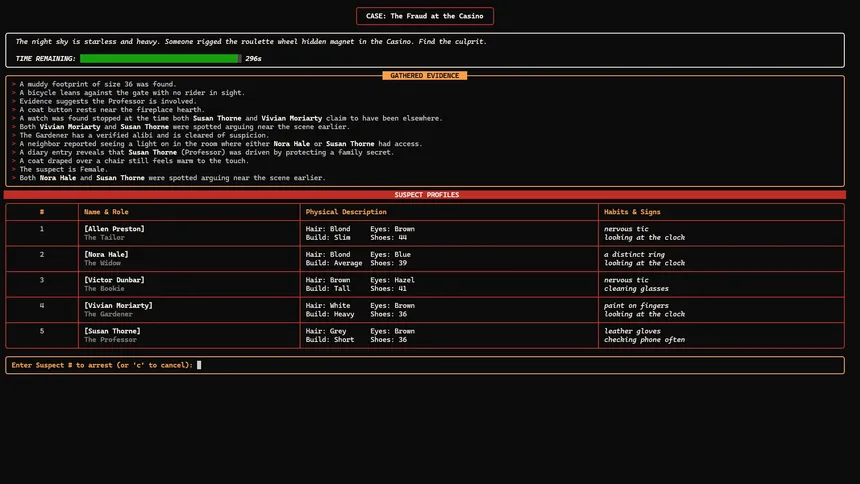Pick Susan Thorne's name in the table
The image size is (860, 484).
coord(112,331)
